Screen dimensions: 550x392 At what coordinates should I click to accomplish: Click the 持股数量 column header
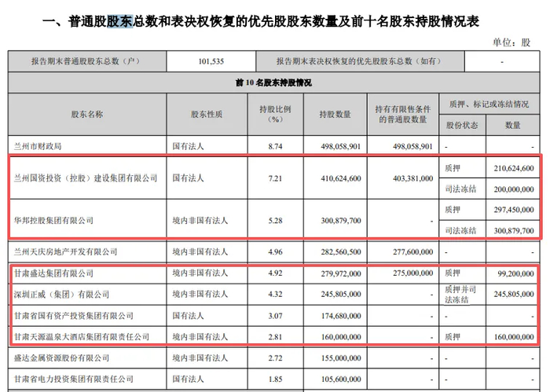[335, 115]
